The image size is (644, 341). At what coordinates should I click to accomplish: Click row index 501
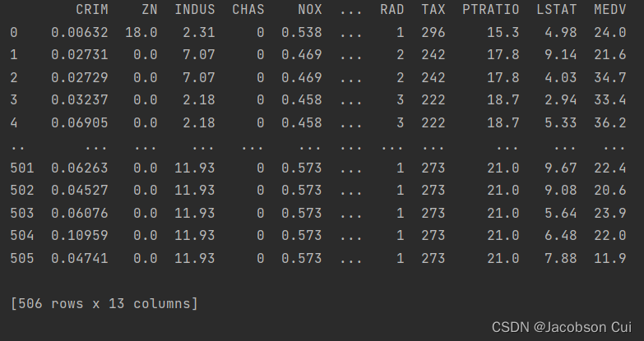point(22,168)
